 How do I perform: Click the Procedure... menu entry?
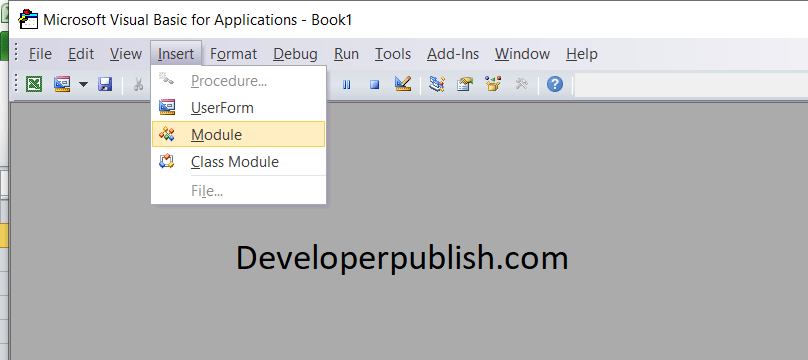[239, 81]
